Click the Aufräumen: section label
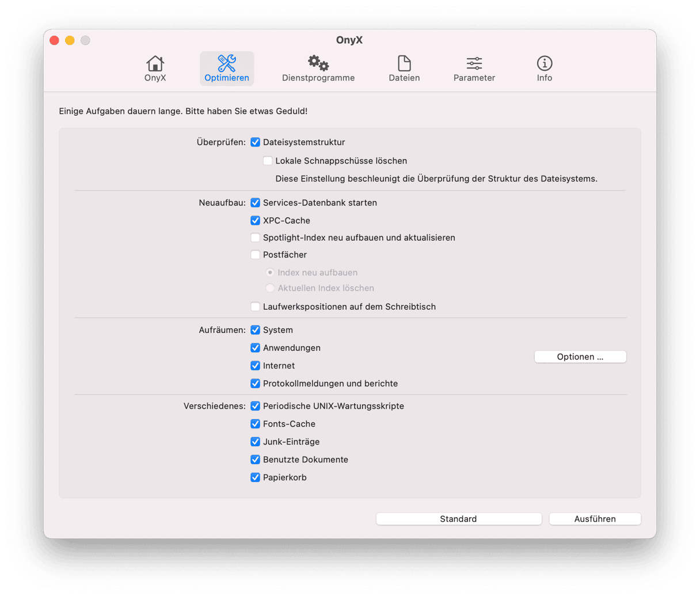The height and width of the screenshot is (596, 700). pos(222,330)
